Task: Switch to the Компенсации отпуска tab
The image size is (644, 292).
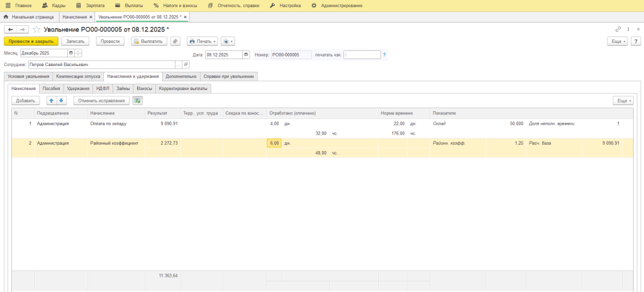Action: pos(79,77)
